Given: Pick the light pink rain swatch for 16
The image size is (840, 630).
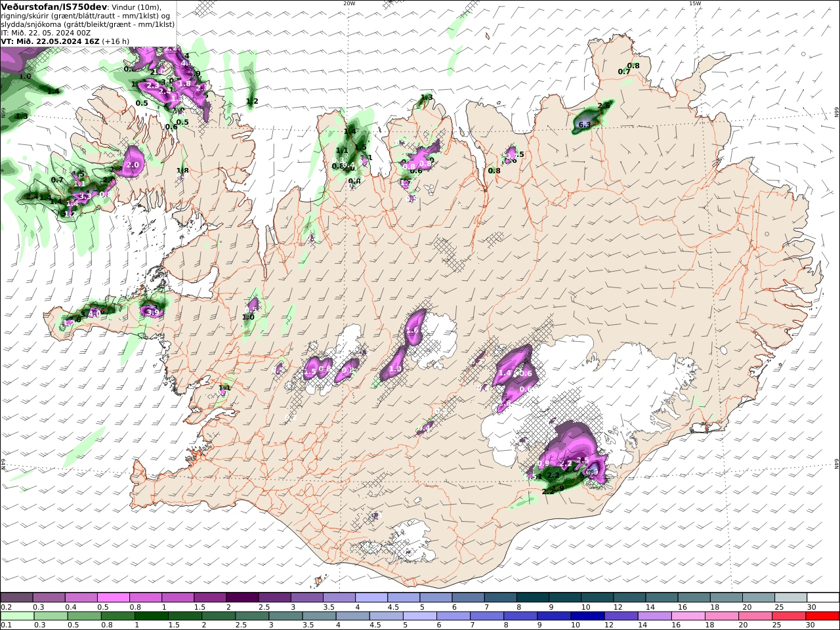Looking at the screenshot, I should click(x=688, y=616).
